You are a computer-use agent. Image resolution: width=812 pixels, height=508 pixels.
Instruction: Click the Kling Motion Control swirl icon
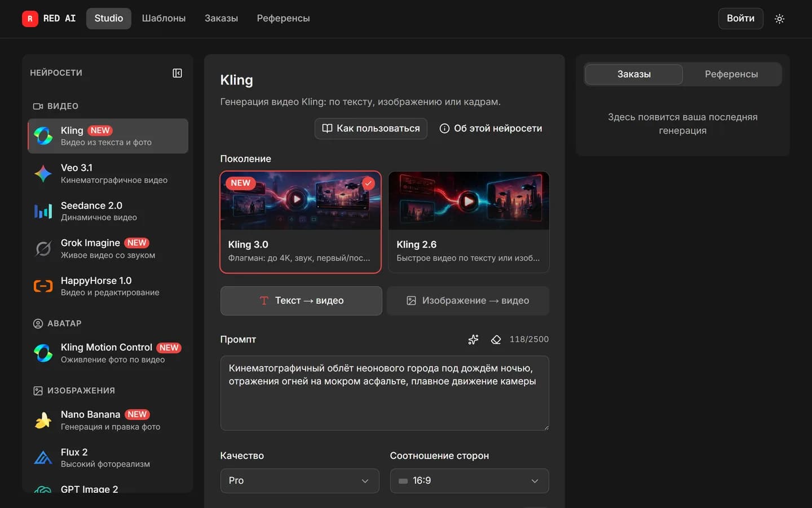43,353
